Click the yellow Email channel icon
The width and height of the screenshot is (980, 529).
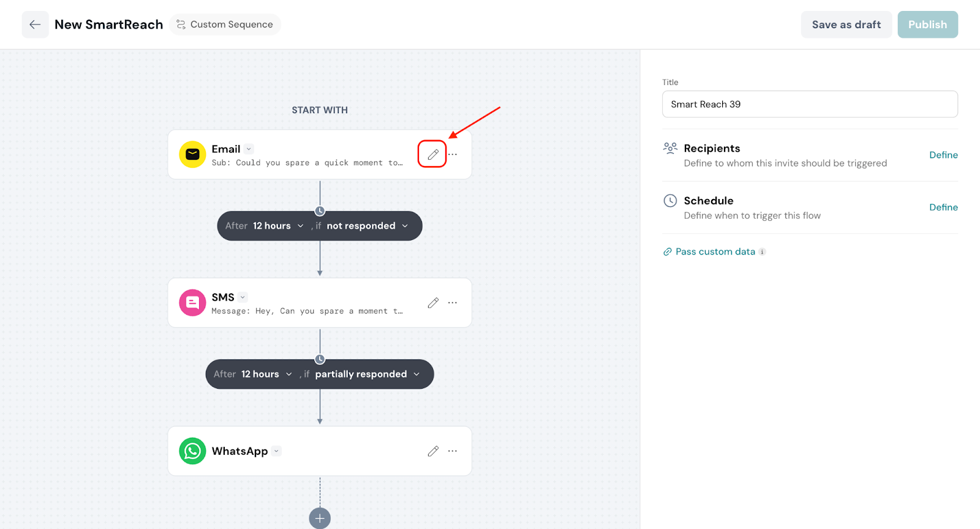192,154
